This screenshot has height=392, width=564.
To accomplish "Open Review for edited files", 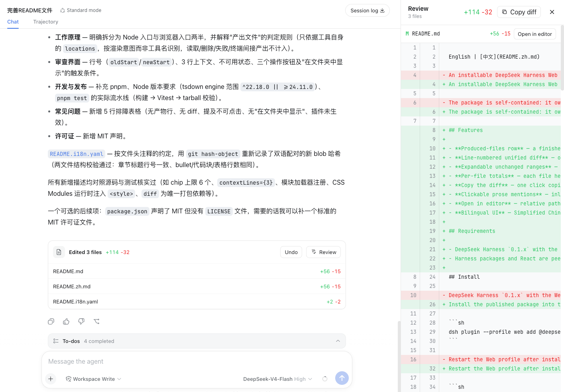I will 324,252.
